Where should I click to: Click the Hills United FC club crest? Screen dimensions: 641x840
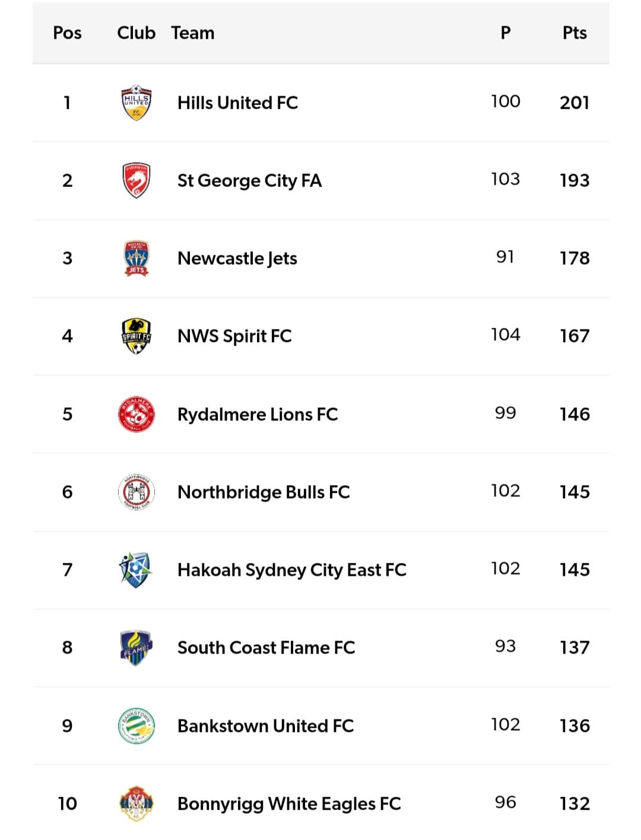[x=136, y=103]
